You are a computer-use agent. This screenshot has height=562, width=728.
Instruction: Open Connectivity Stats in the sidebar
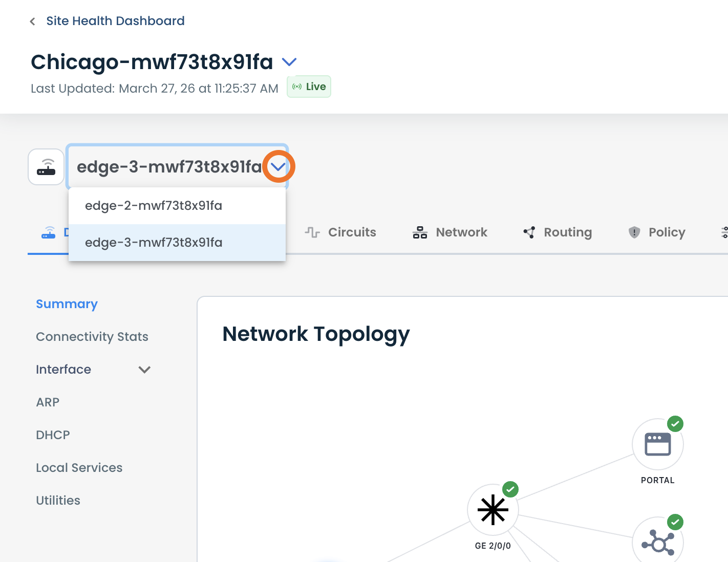[92, 337]
